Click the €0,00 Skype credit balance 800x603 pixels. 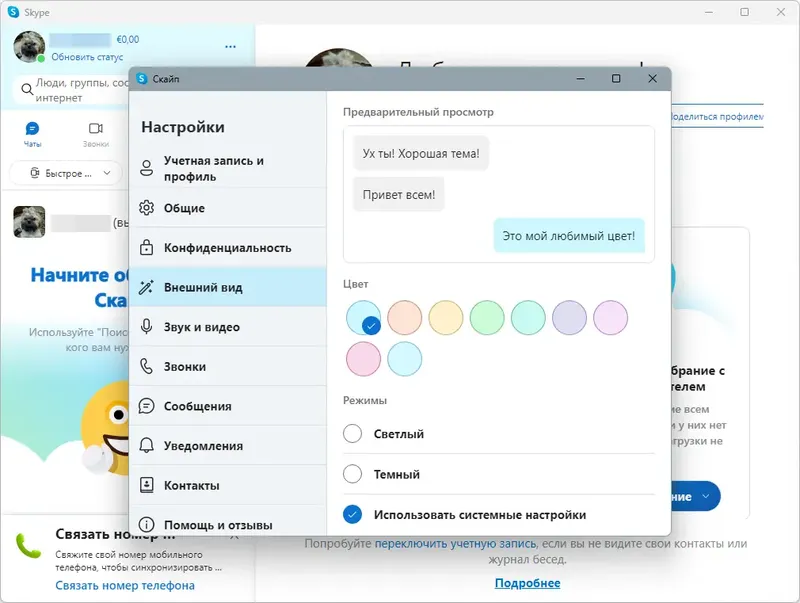pyautogui.click(x=128, y=39)
